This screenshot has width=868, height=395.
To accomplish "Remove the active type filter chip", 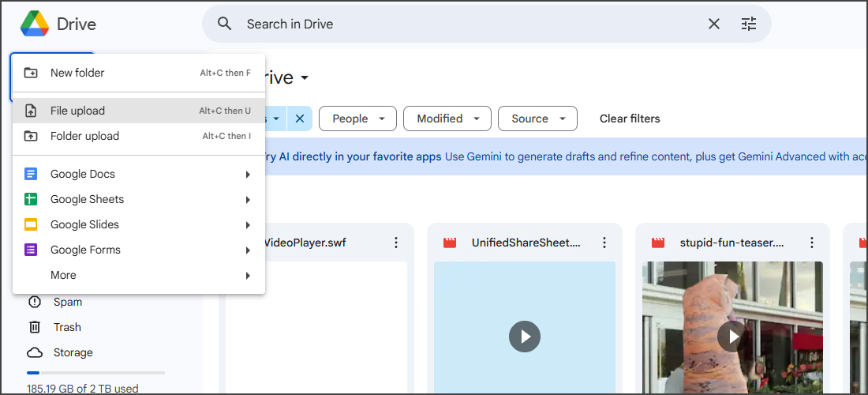I will pos(300,118).
